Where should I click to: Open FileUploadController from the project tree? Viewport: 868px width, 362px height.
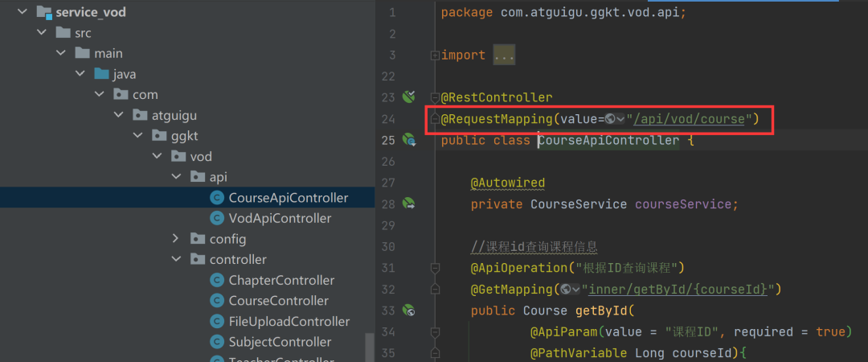tap(289, 321)
